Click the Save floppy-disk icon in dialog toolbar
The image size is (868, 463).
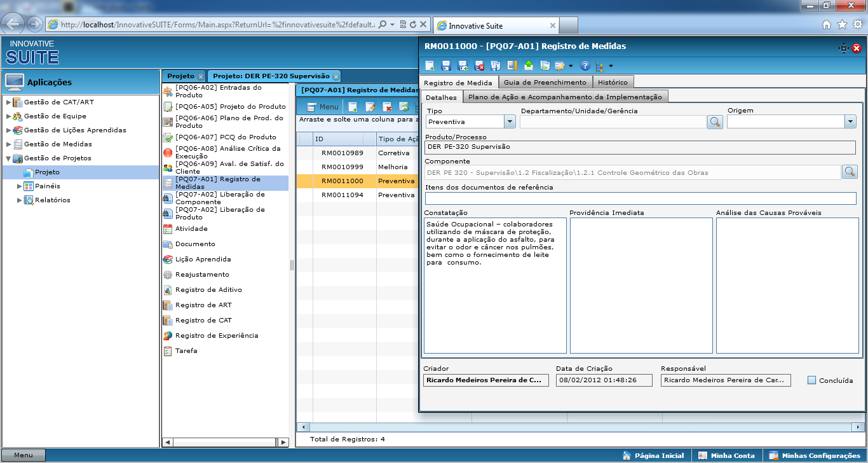point(446,66)
